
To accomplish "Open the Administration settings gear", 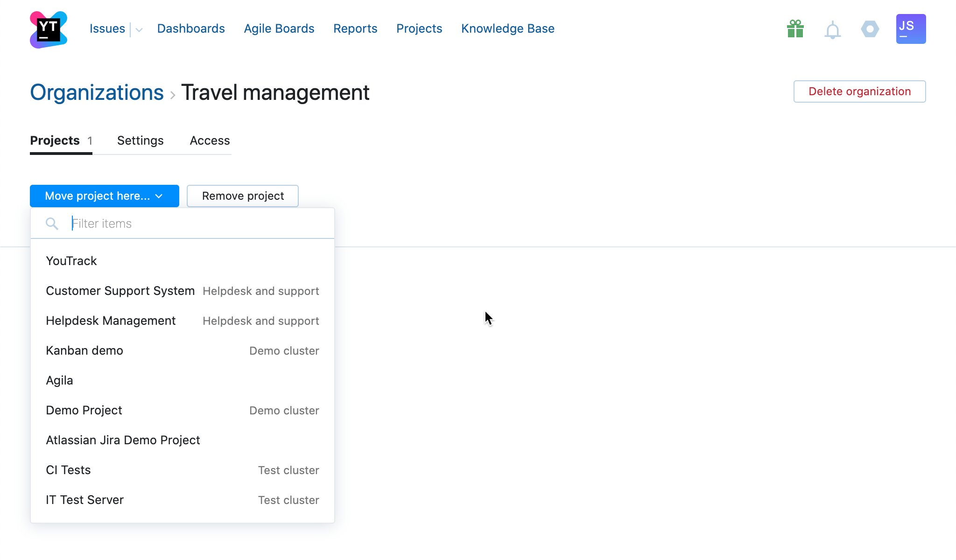I will [x=870, y=29].
